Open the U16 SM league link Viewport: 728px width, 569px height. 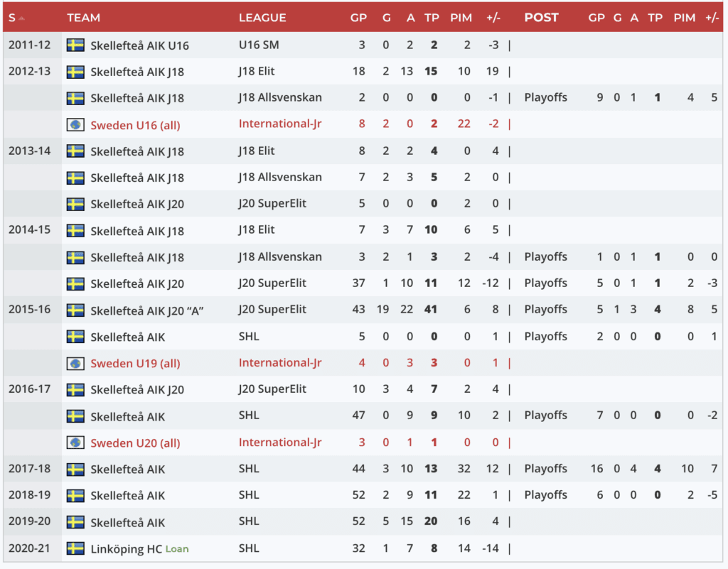(x=259, y=45)
